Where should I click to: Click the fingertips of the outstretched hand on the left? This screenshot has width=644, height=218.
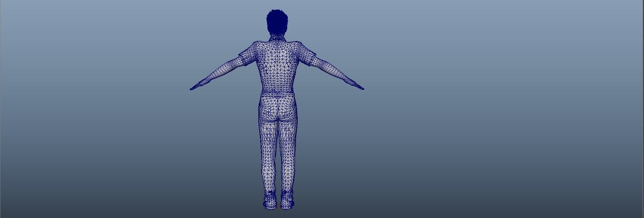click(192, 89)
